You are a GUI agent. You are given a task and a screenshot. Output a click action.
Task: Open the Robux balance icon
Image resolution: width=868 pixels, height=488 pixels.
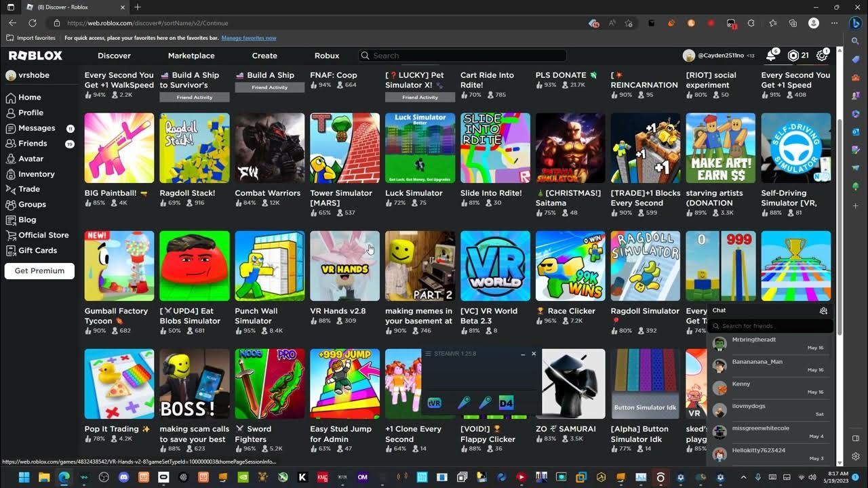[x=792, y=56]
